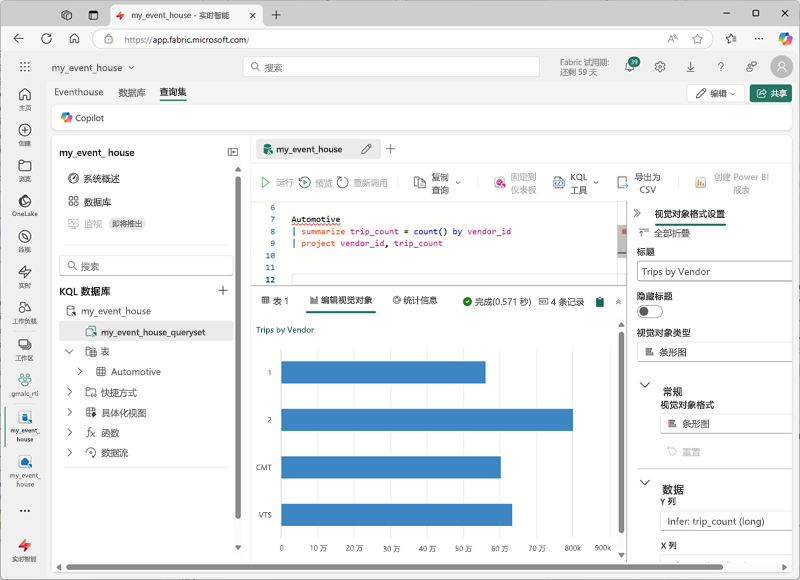The height and width of the screenshot is (580, 800).
Task: Open the gmalc_rti workspace icon
Action: pos(24,385)
